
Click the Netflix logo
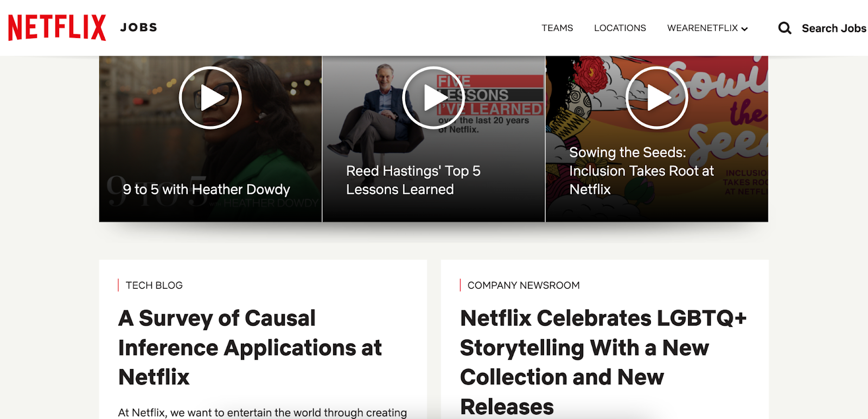tap(57, 27)
